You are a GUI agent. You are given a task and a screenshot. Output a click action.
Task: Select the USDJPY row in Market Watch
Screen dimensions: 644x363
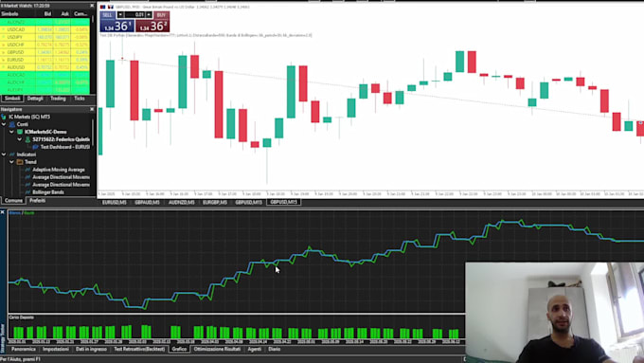(45, 37)
